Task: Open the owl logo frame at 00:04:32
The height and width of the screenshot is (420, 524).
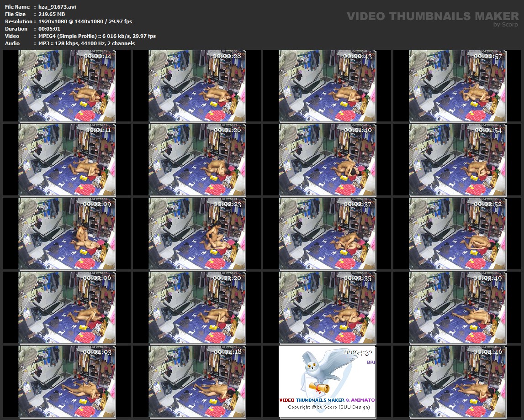Action: pyautogui.click(x=327, y=382)
